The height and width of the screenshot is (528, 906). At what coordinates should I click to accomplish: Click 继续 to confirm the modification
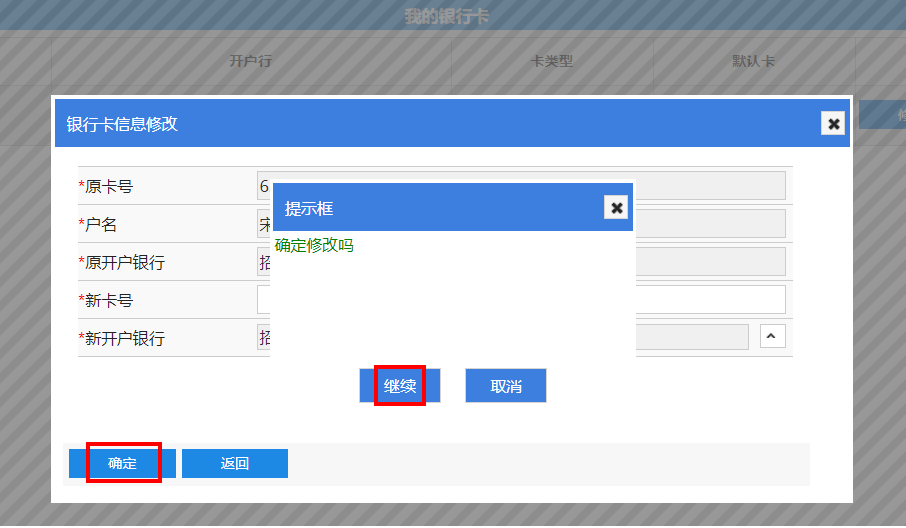tap(400, 386)
